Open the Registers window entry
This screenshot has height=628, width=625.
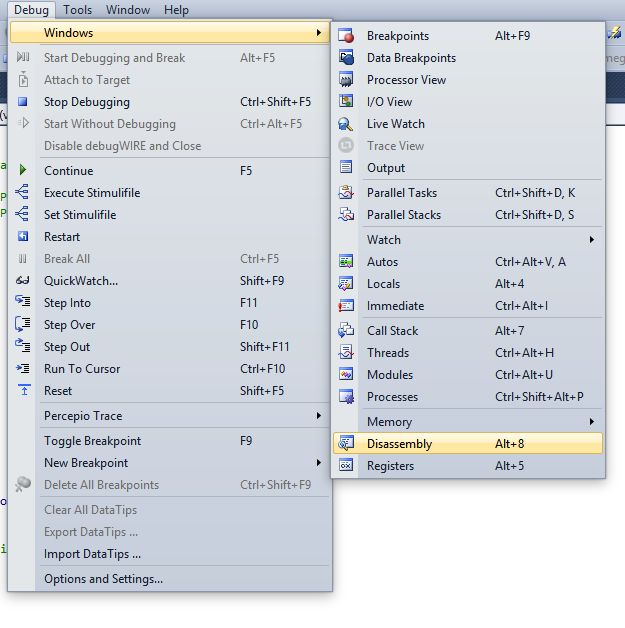pyautogui.click(x=468, y=465)
